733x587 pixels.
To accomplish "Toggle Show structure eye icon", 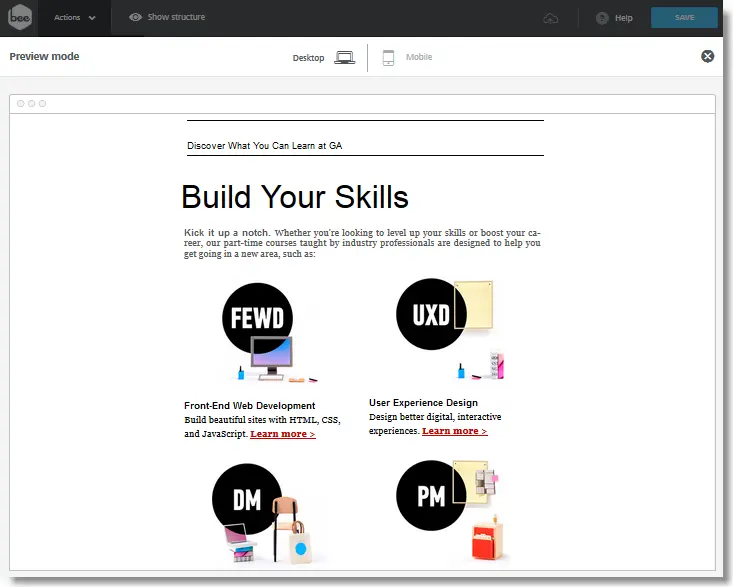I will (x=136, y=17).
